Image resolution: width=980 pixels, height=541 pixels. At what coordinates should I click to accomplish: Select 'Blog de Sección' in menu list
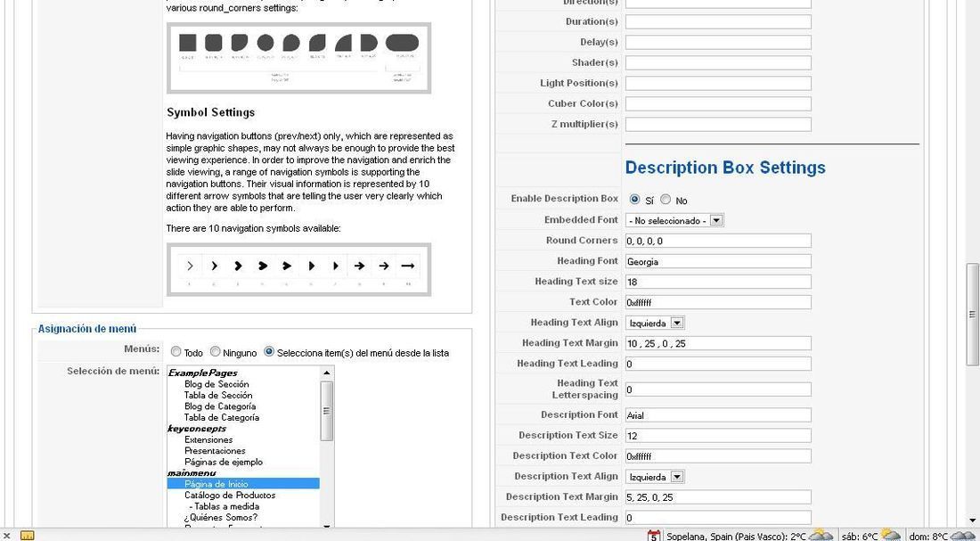tap(216, 384)
